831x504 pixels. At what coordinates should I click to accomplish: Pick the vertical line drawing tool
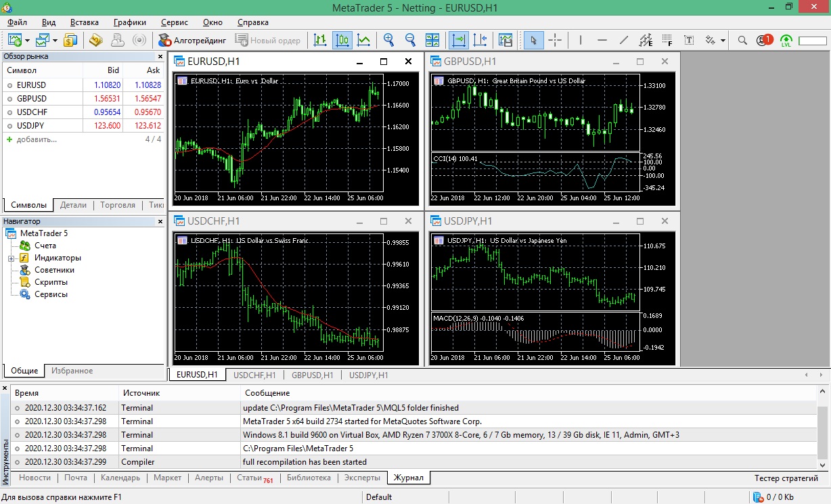click(x=580, y=40)
